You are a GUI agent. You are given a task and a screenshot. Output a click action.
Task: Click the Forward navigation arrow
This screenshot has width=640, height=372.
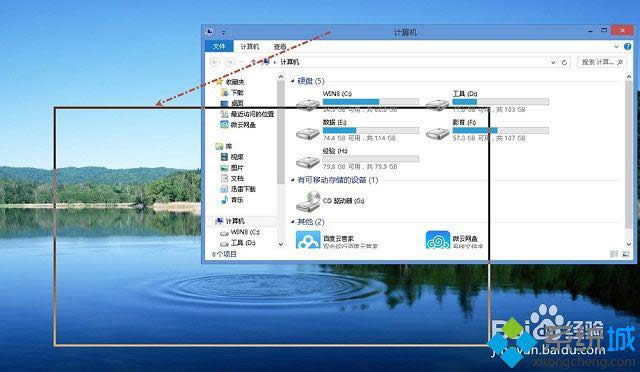[229, 62]
